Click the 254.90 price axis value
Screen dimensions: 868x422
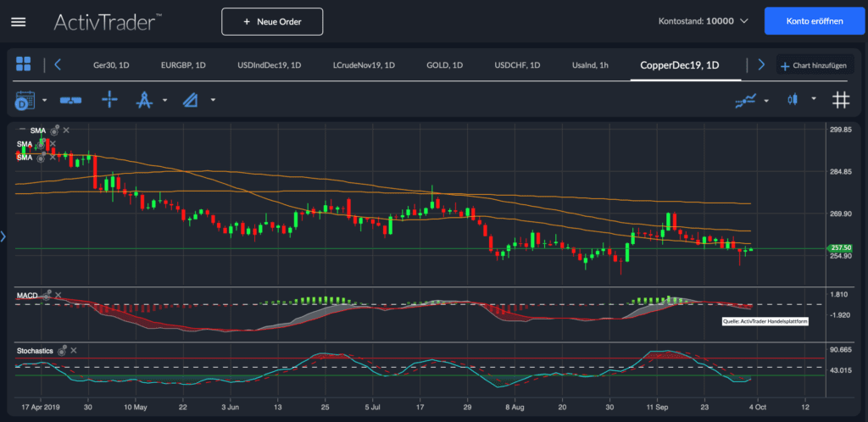click(840, 256)
